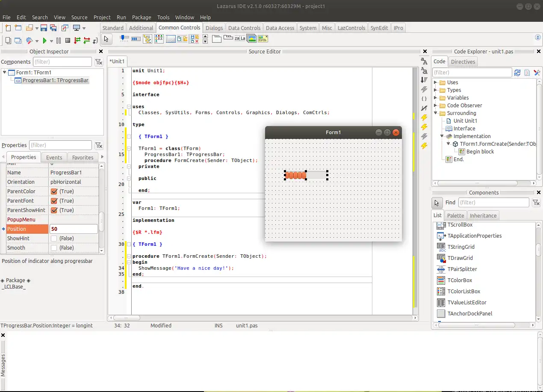Click the Run button to start the project

(x=45, y=40)
